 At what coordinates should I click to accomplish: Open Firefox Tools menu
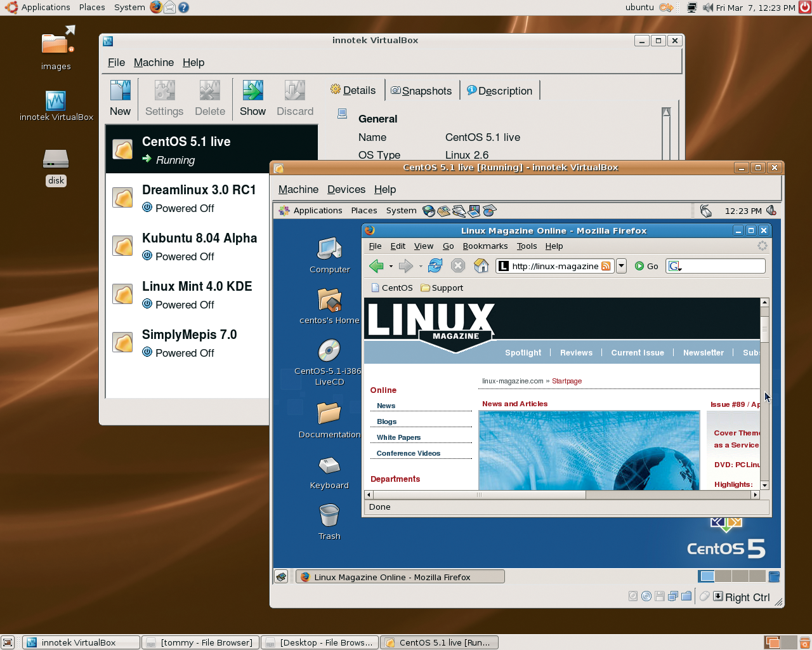click(x=527, y=246)
